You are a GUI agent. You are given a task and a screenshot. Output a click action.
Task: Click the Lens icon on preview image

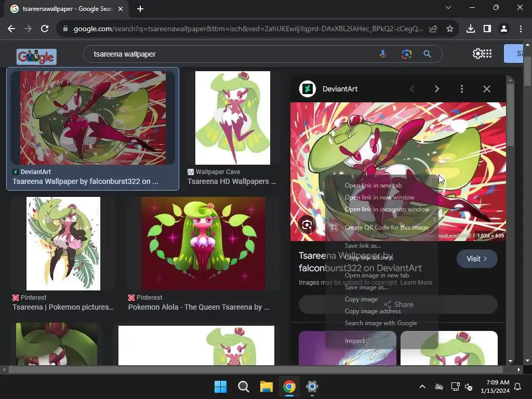[307, 224]
